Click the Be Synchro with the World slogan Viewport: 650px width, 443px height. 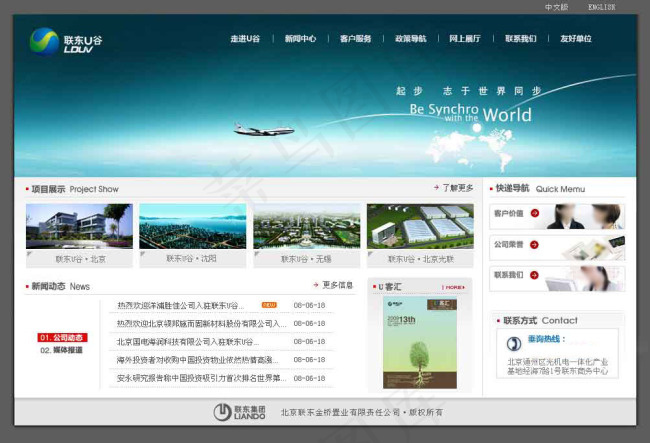471,113
